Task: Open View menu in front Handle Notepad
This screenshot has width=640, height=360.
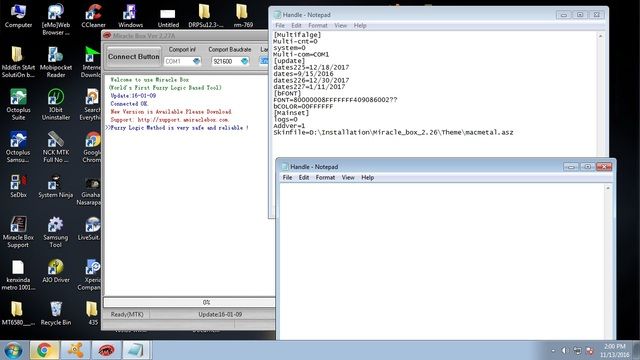Action: point(348,178)
